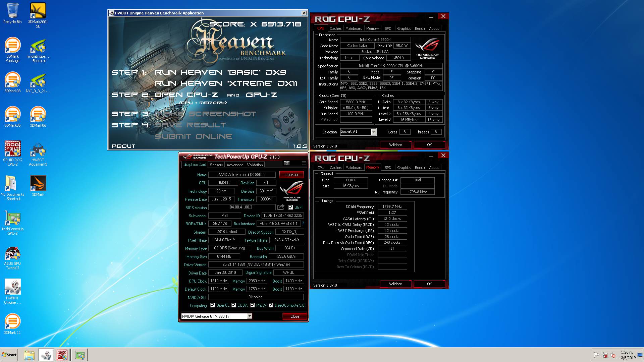Click OK in the CPU-Z Memory window
This screenshot has width=644, height=362.
coord(429,284)
